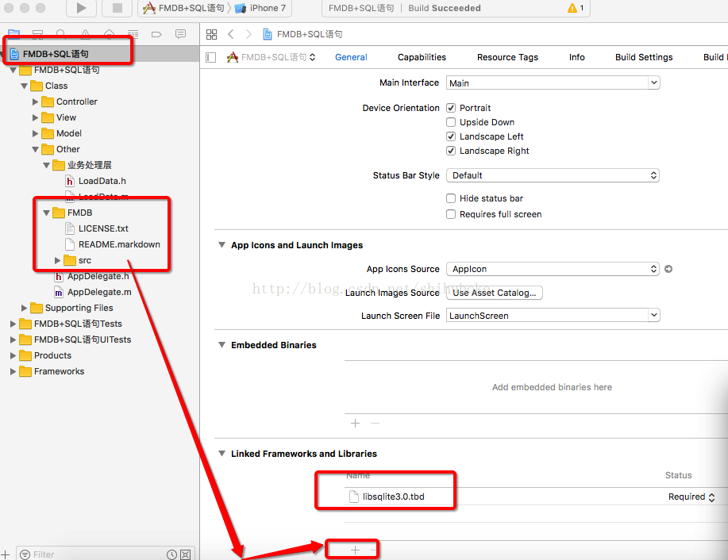
Task: Run the project with the Play button
Action: [81, 8]
